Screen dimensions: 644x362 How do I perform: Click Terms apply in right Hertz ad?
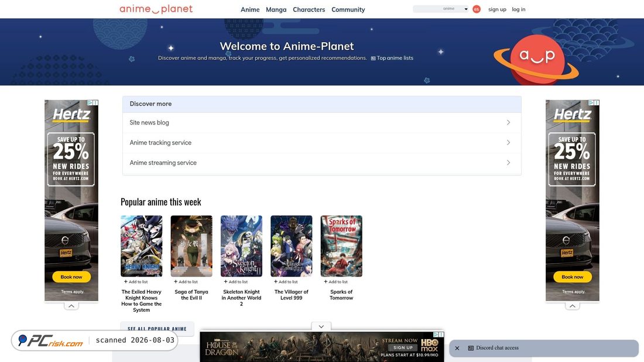573,292
